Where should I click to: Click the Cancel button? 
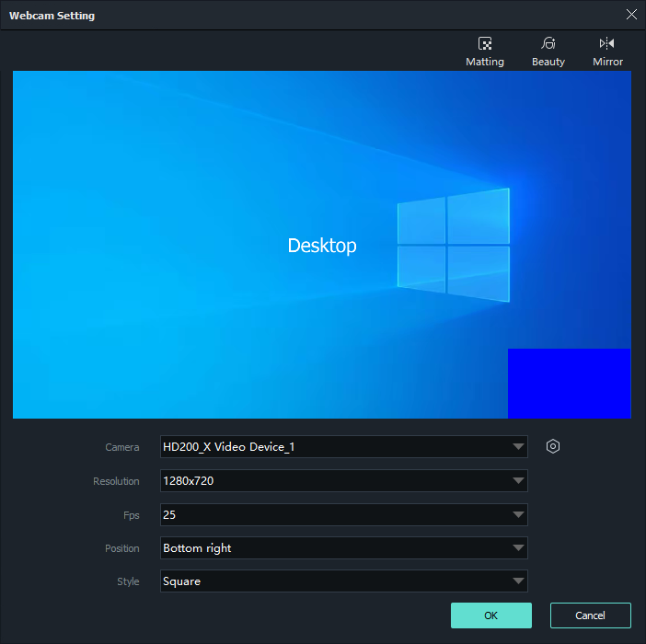pyautogui.click(x=591, y=615)
